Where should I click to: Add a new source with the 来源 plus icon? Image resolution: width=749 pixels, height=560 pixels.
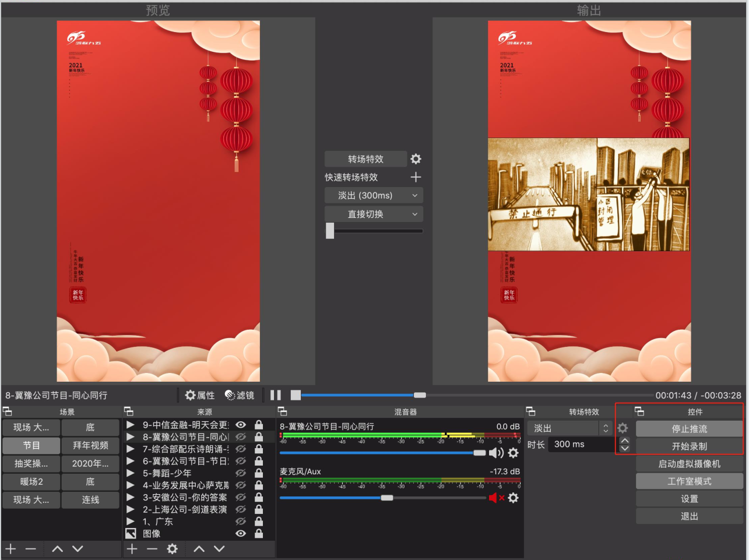(132, 549)
